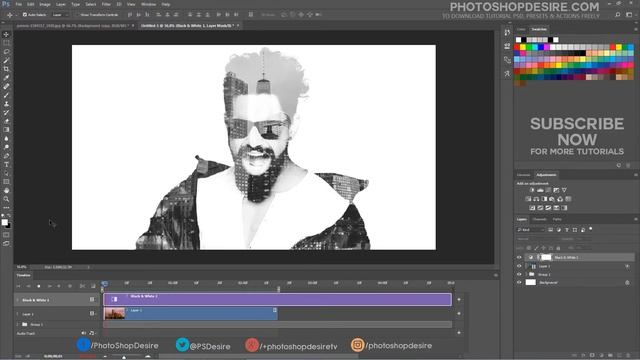Click the foreground color swatch
This screenshot has height=360, width=640.
click(4, 222)
